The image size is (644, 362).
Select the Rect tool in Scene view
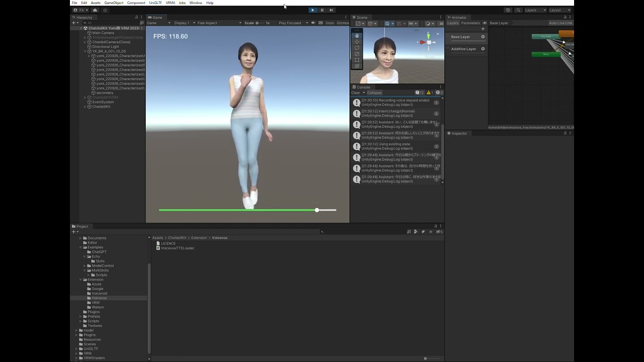[357, 60]
